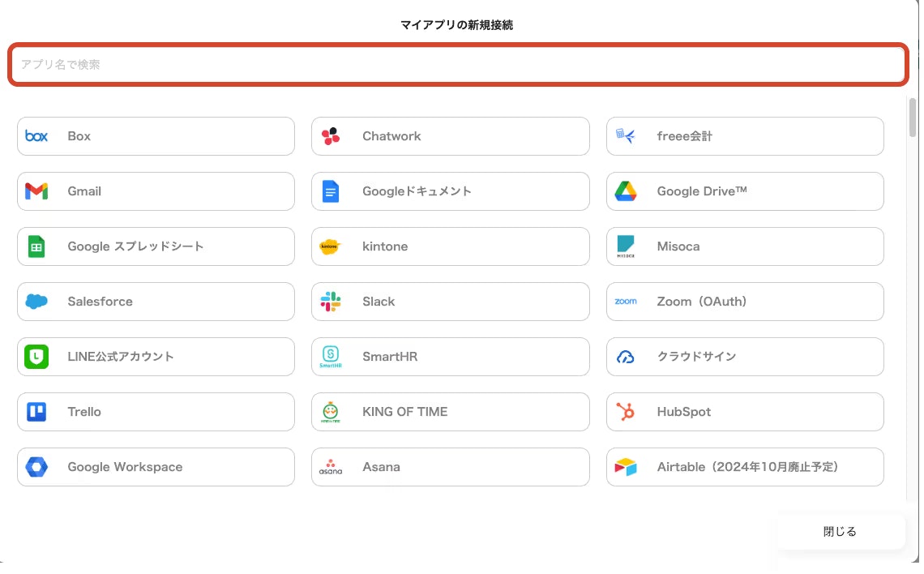Screen dimensions: 924x574
Task: Click the Box logo icon
Action: pos(36,136)
